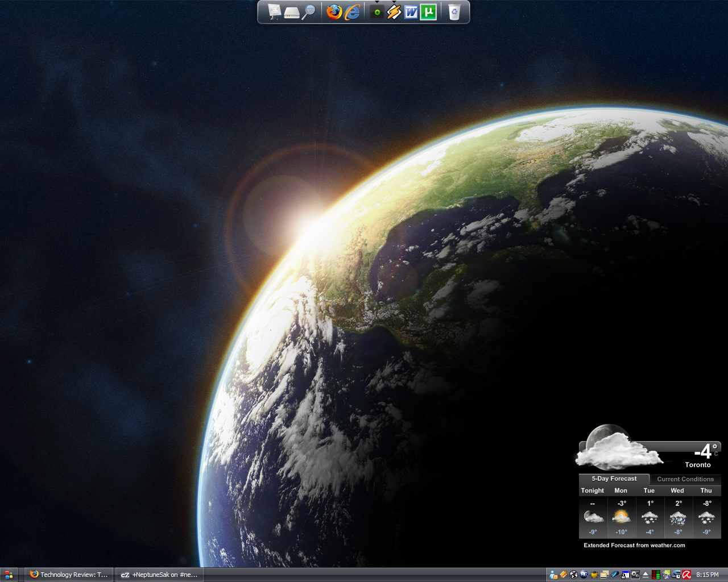Launch the magnifying glass search in dock
Viewport: 728px width, 582px height.
point(308,12)
